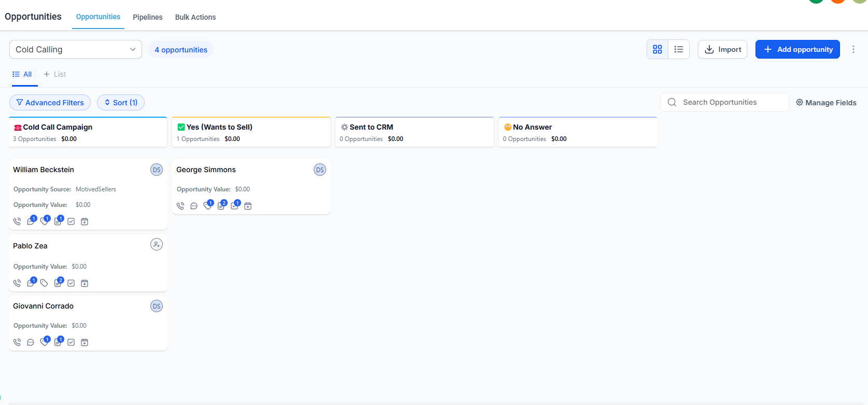The image size is (868, 405).
Task: Open tasks icon on William Beckstein card
Action: coord(71,221)
